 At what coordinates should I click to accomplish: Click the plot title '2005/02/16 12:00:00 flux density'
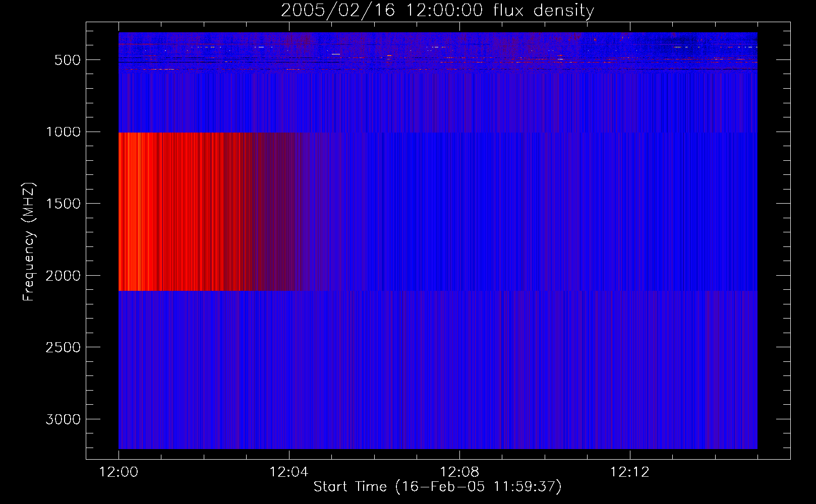[x=437, y=10]
